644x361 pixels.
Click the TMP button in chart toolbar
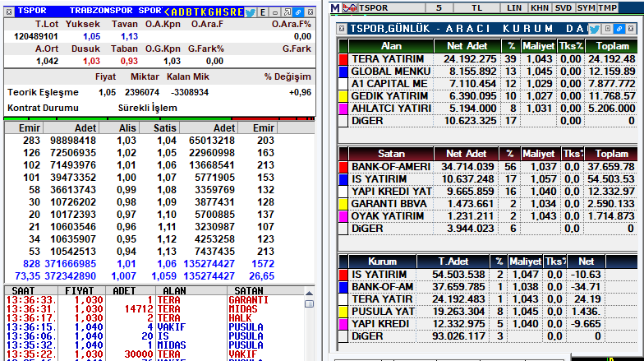coord(608,8)
